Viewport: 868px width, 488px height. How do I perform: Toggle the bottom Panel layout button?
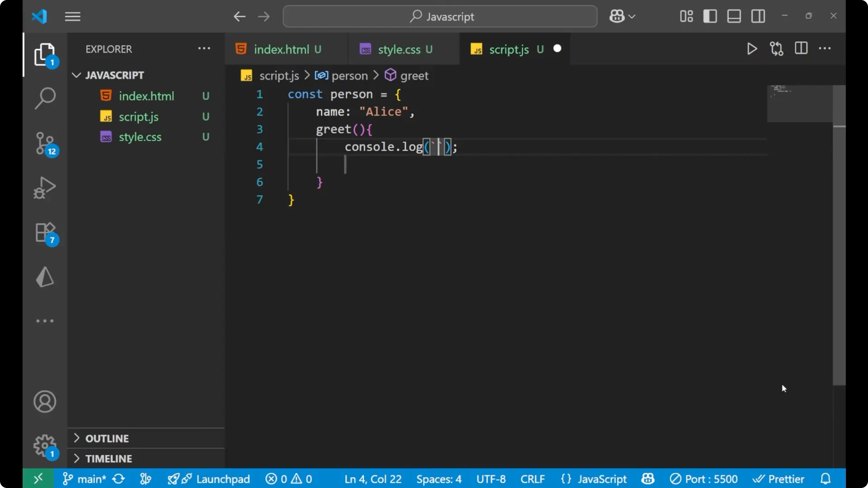tap(734, 16)
